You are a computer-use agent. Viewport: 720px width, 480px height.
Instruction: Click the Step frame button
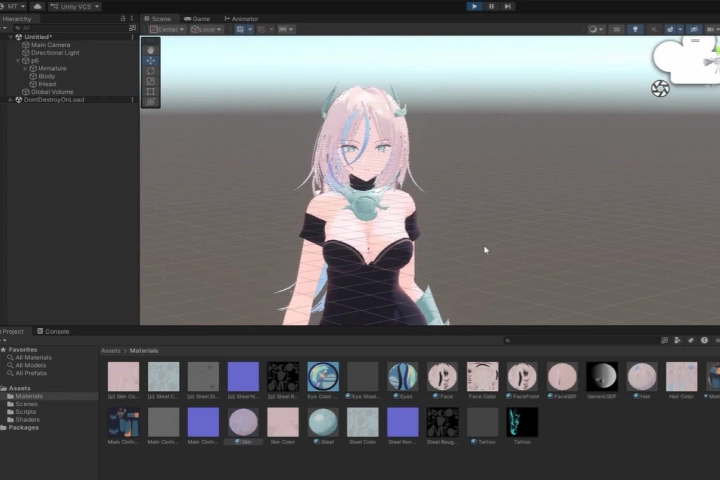[x=507, y=6]
